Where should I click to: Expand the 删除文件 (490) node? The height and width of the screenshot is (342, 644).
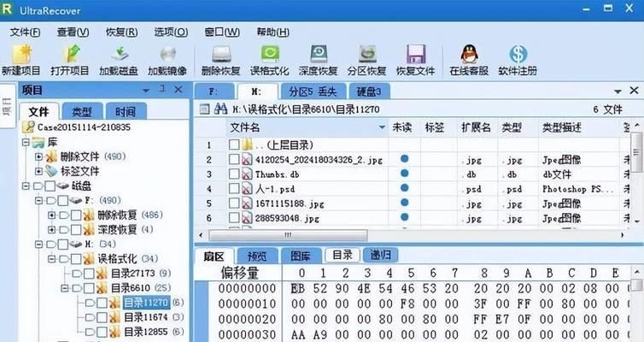point(38,156)
